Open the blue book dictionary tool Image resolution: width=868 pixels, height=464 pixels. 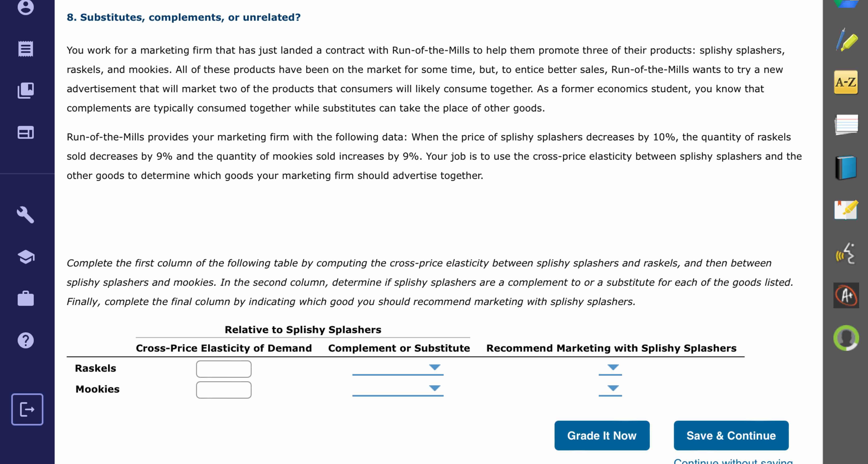(x=846, y=168)
